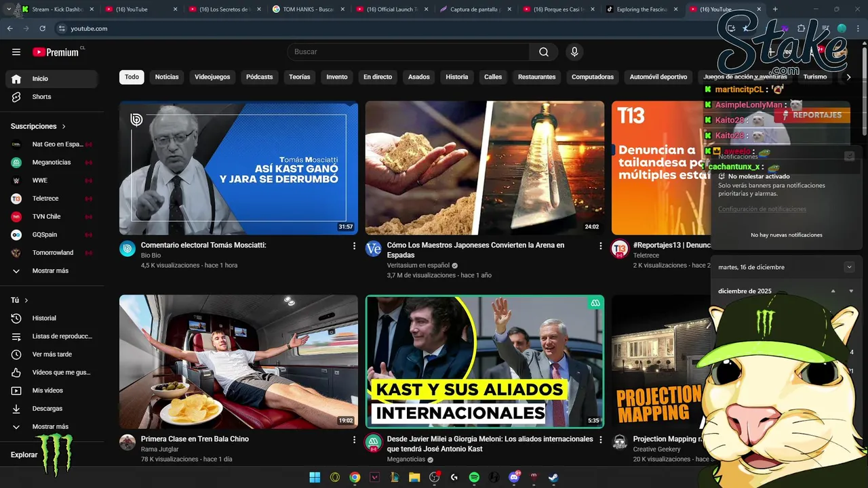868x488 pixels.
Task: Click Configuración de notificaciones link
Action: coord(762,209)
